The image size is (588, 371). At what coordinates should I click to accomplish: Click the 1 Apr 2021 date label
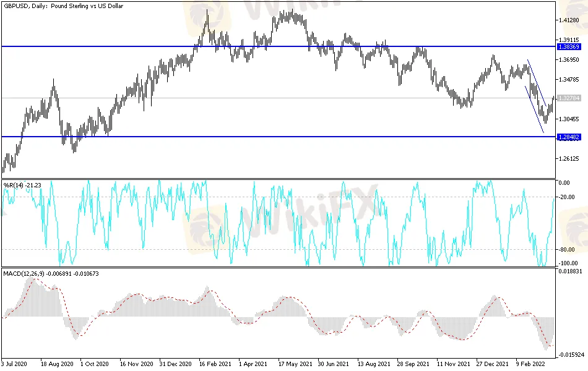coord(253,364)
